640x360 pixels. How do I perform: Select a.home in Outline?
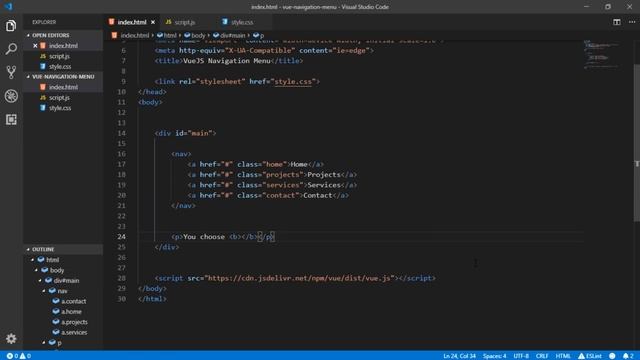coord(71,311)
